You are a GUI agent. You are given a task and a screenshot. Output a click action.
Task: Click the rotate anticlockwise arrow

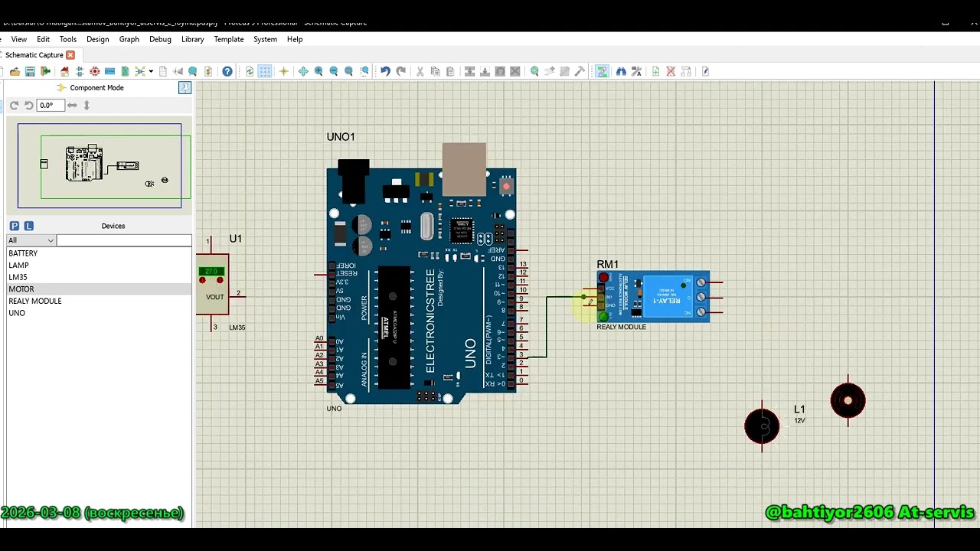click(x=28, y=106)
